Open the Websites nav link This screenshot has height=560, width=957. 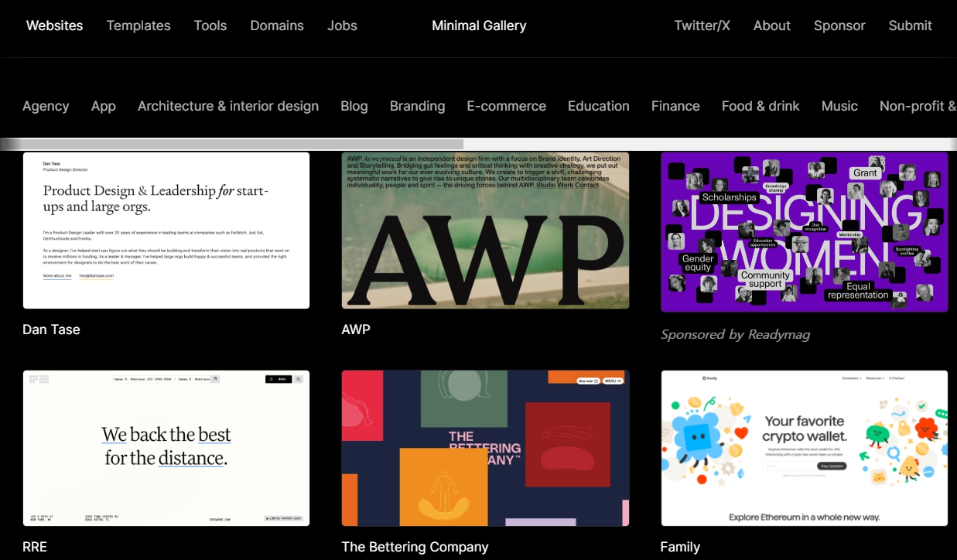pos(54,26)
